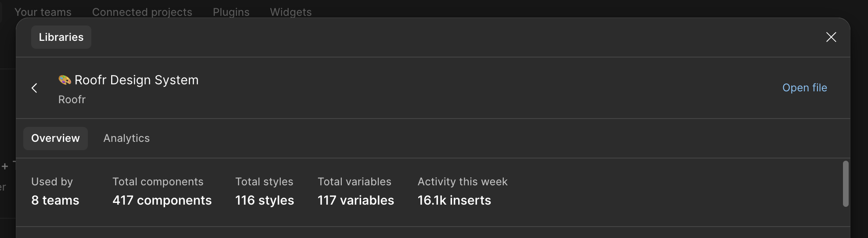The width and height of the screenshot is (868, 238).
Task: Close the Libraries dialog with the X
Action: [831, 37]
